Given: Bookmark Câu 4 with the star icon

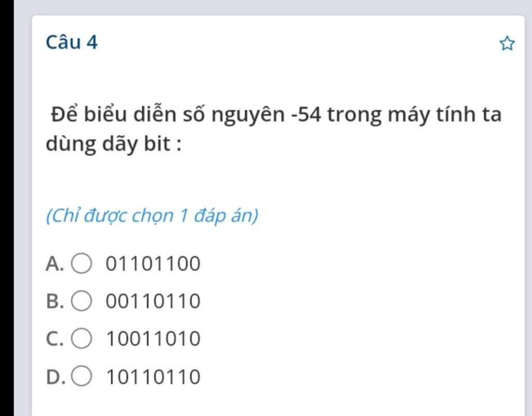Looking at the screenshot, I should point(507,44).
